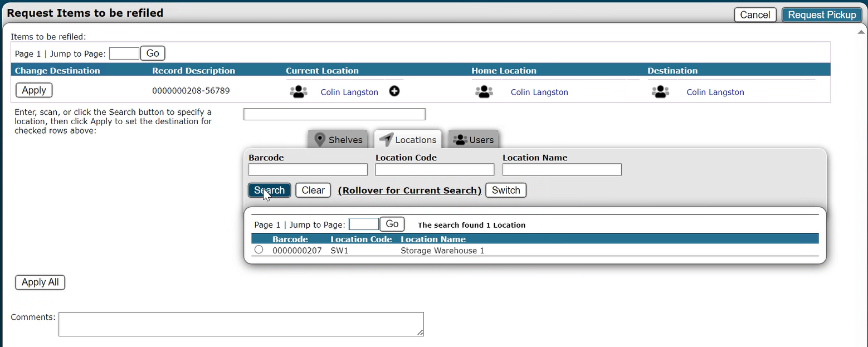Click into the Comments text area
868x347 pixels.
(x=241, y=324)
